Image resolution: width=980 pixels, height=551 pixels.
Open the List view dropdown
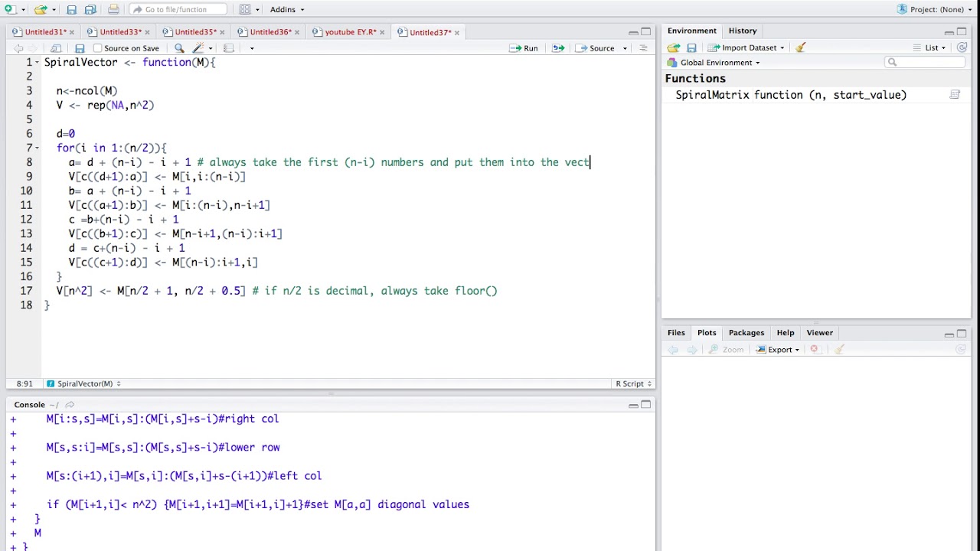coord(929,47)
